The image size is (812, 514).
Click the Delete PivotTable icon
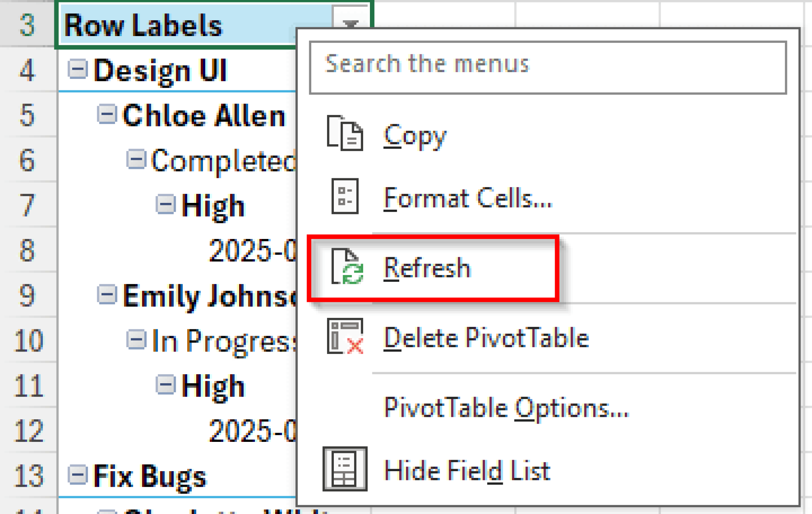(x=345, y=336)
